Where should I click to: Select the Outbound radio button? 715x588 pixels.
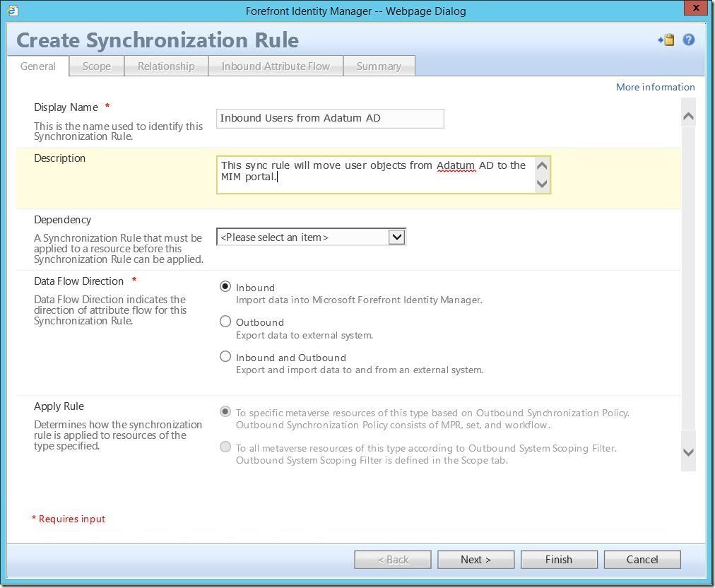(x=225, y=321)
